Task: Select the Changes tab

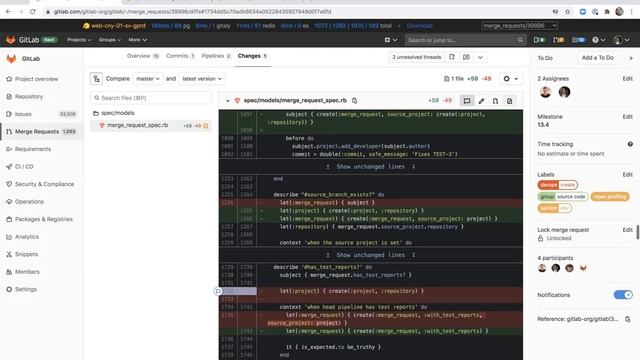Action: 252,56
